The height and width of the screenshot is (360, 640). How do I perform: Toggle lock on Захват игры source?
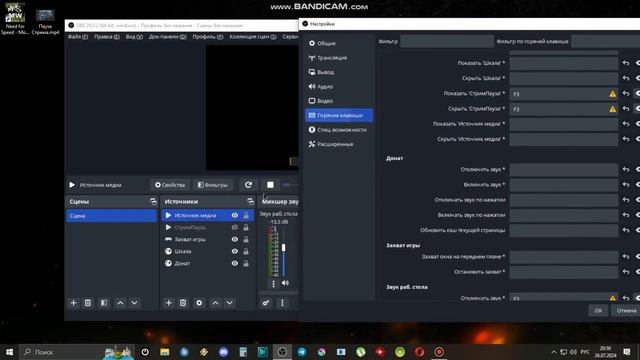pos(246,240)
